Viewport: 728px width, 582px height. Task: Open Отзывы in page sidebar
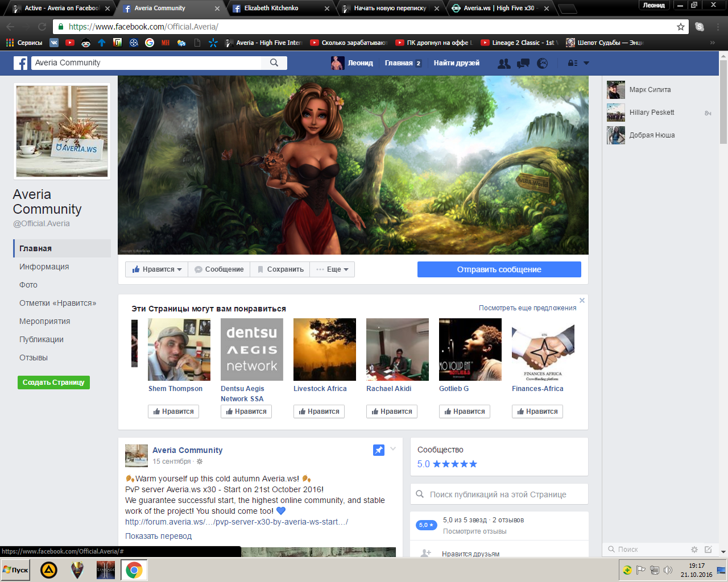pyautogui.click(x=34, y=357)
